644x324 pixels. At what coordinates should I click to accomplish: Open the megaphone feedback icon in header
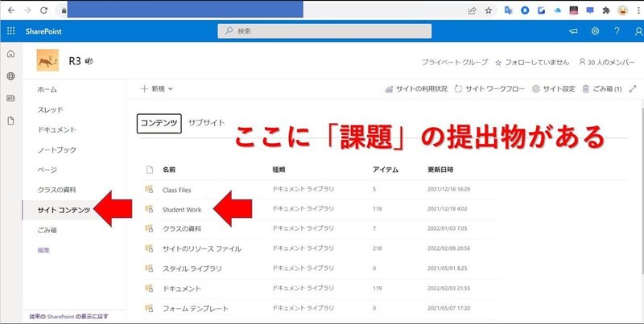point(573,31)
